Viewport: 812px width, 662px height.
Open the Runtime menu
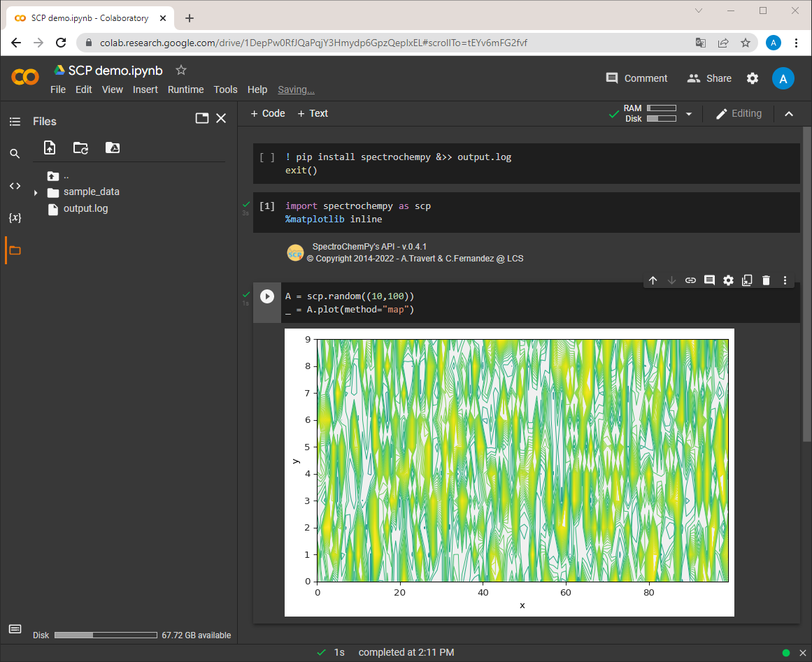click(x=185, y=89)
